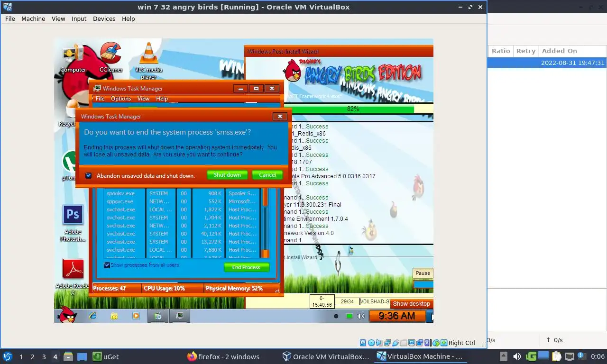
Task: Select the sppsvc.exe process row
Action: click(182, 201)
